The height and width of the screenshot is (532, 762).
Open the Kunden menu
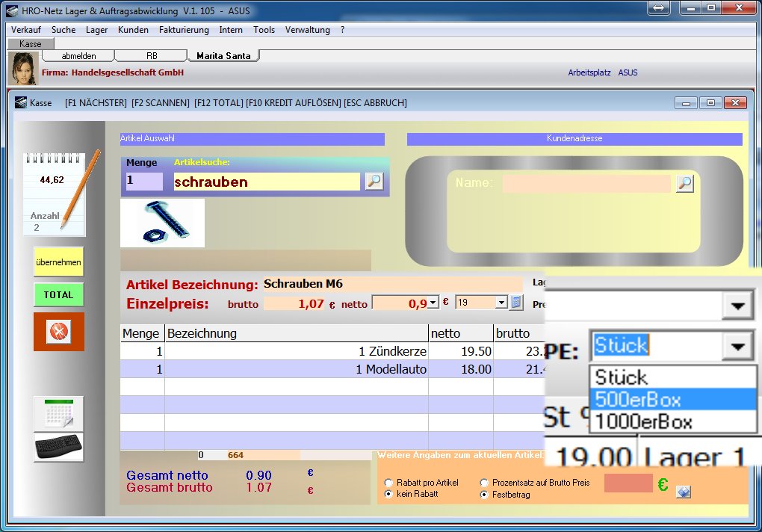coord(133,30)
